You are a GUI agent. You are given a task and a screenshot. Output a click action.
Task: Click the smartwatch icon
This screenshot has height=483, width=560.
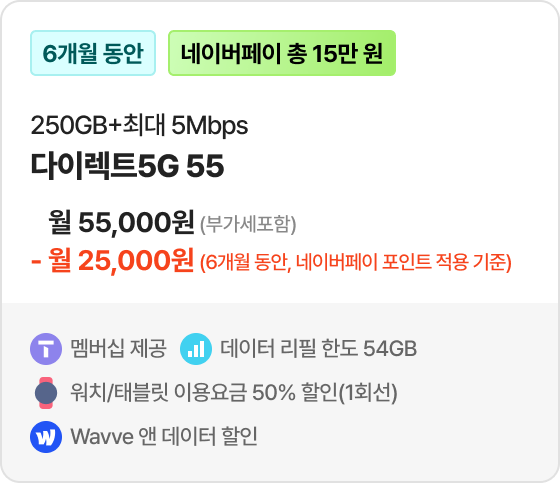click(46, 393)
